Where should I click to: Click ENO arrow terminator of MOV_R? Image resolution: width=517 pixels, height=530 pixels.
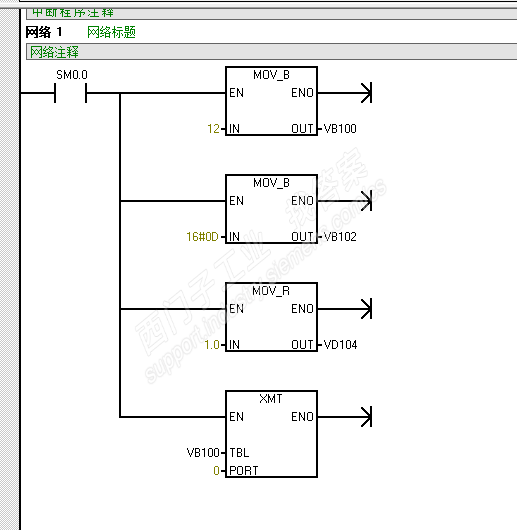(366, 309)
